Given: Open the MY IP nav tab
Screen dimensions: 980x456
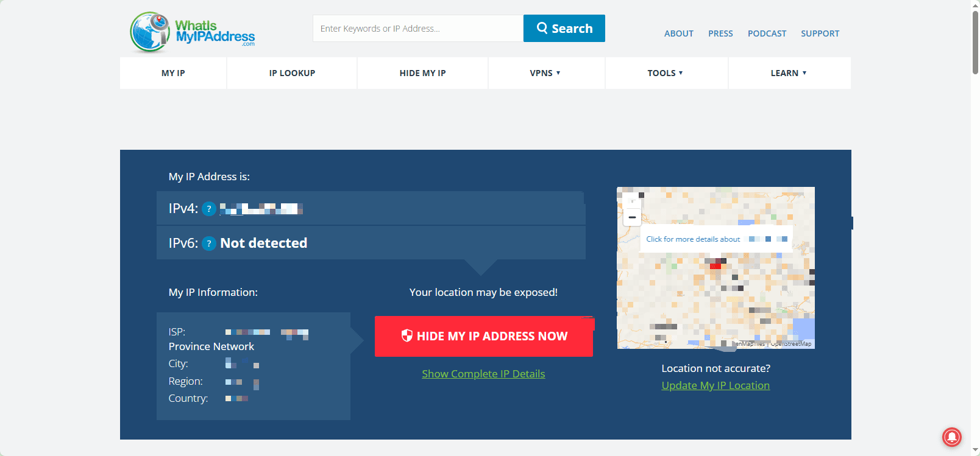Looking at the screenshot, I should [x=173, y=73].
